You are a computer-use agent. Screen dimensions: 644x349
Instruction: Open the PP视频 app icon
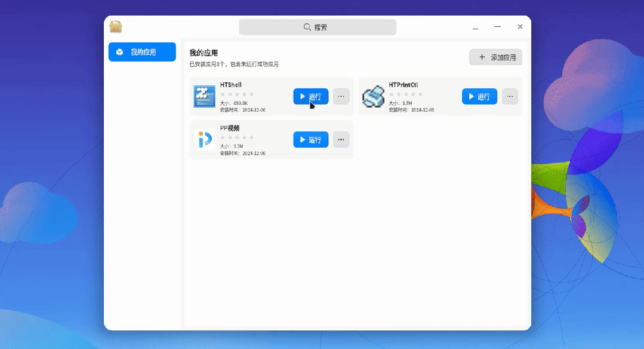[205, 139]
